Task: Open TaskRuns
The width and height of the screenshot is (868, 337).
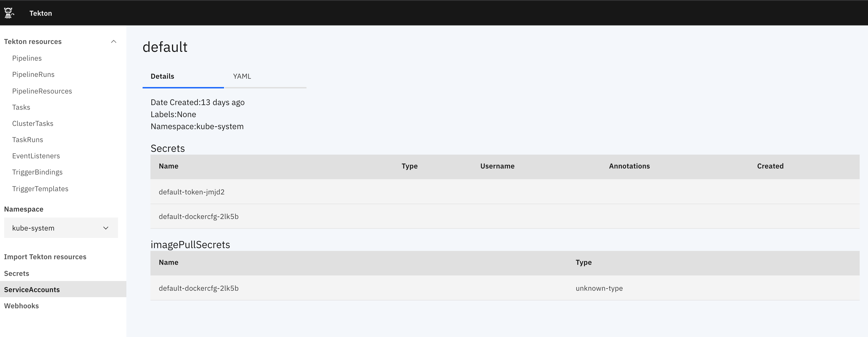Action: click(x=27, y=140)
